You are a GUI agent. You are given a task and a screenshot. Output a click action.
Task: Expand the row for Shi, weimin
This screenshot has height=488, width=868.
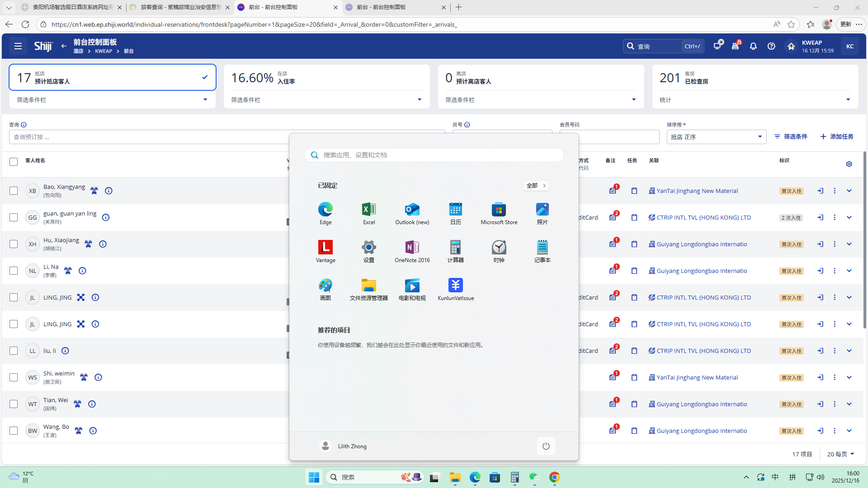pyautogui.click(x=849, y=377)
